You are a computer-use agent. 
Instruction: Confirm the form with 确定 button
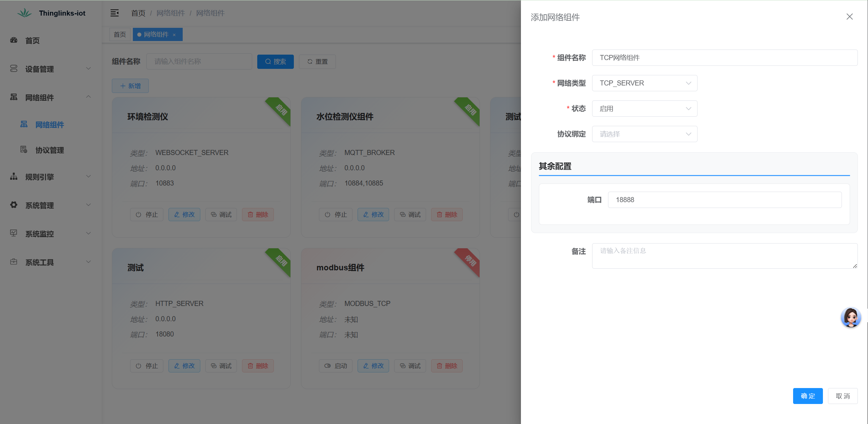tap(808, 396)
